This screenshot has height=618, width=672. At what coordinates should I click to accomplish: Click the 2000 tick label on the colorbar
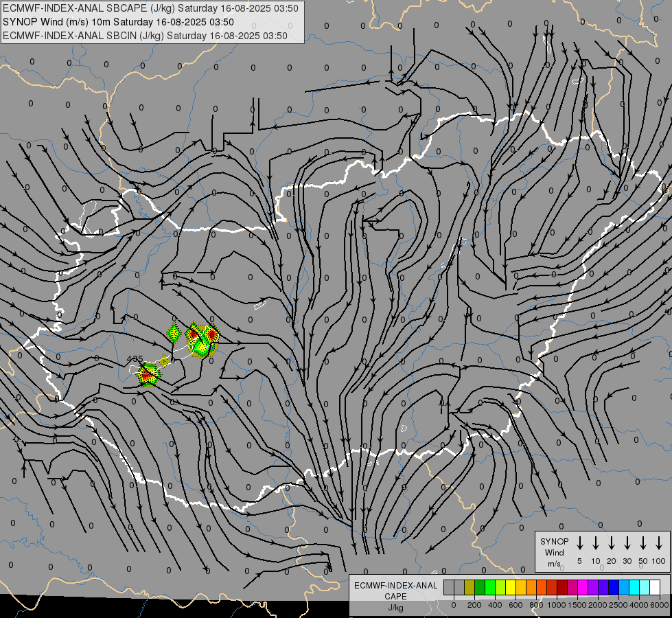[x=598, y=605]
